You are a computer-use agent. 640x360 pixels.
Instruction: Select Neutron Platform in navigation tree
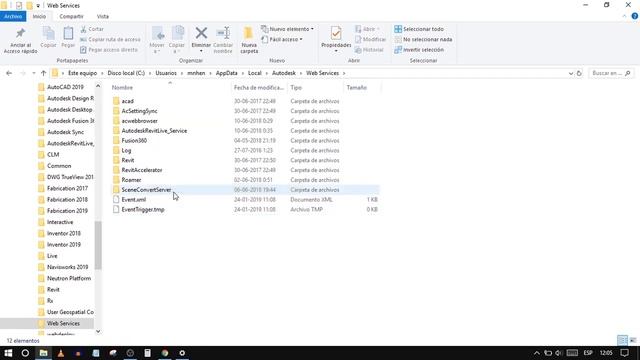tap(69, 278)
